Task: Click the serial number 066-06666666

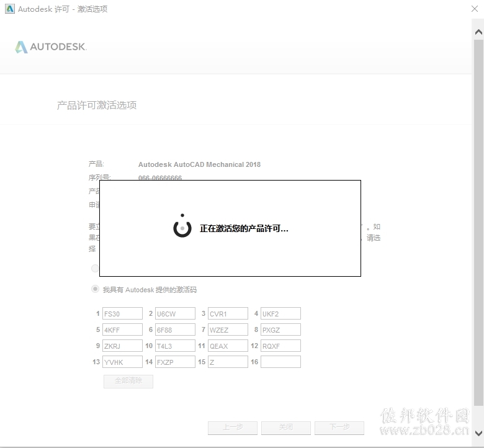Action: 160,177
